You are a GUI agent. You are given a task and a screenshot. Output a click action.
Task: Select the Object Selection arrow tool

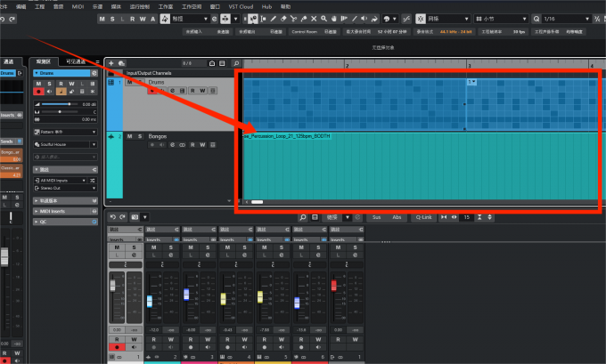[x=253, y=19]
